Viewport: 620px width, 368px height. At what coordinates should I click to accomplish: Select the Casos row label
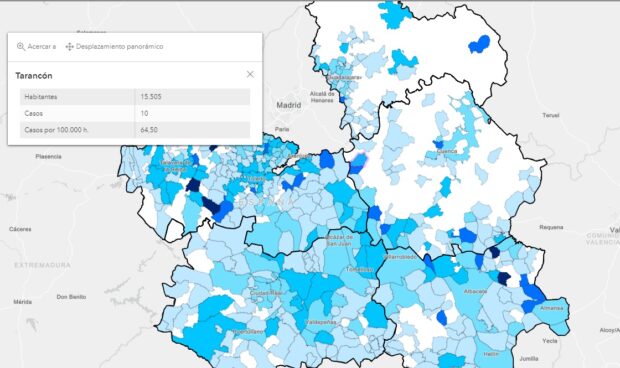point(34,113)
